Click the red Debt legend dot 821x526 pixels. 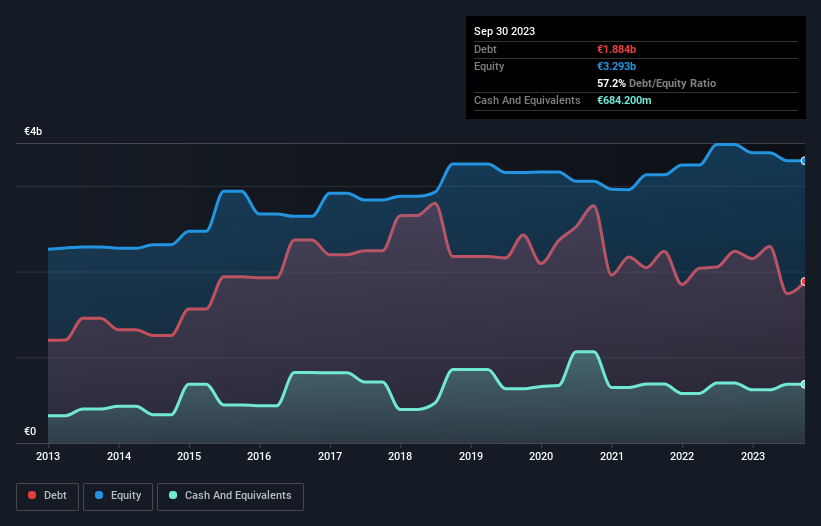coord(32,495)
